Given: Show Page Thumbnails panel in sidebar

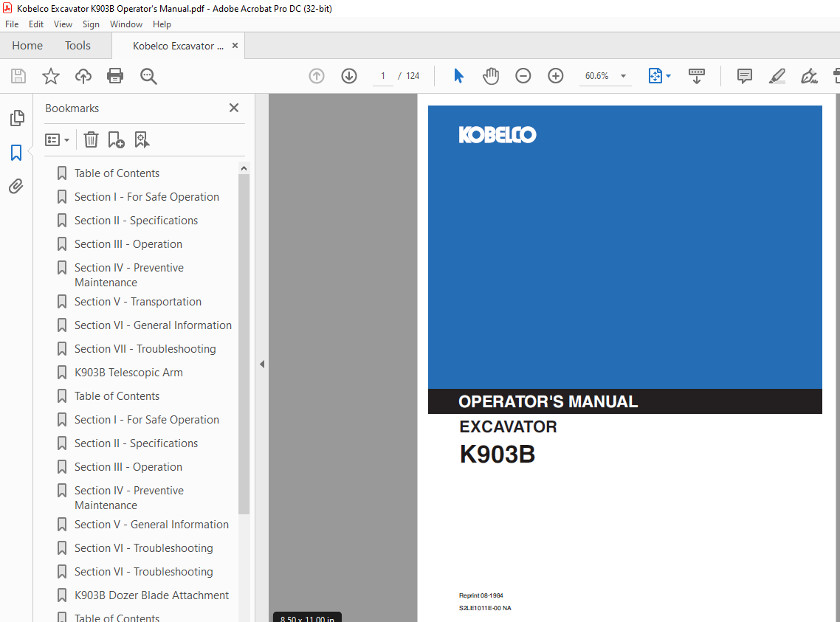Looking at the screenshot, I should [16, 118].
